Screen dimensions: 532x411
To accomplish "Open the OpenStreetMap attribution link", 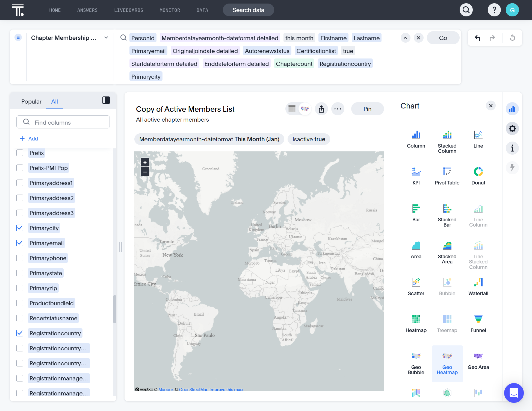I will click(194, 390).
